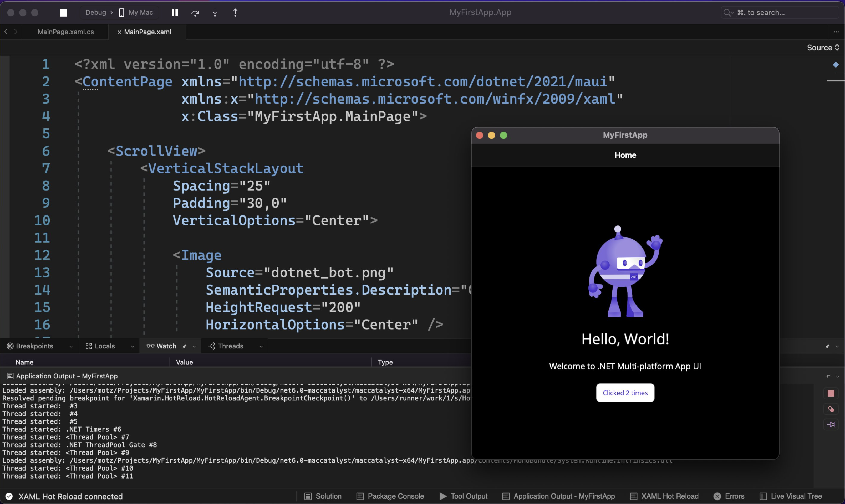Select the Solution tab
845x504 pixels.
(328, 496)
